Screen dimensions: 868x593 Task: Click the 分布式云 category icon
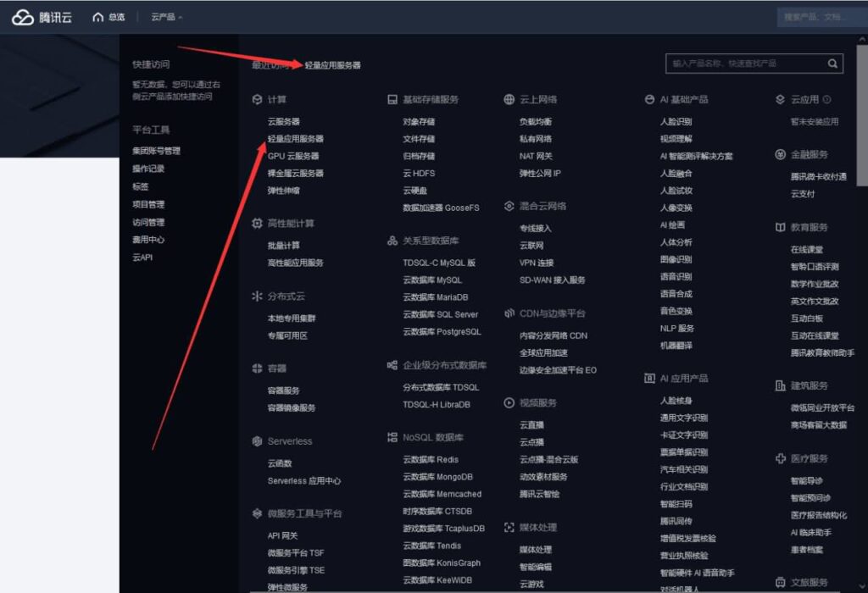point(257,296)
